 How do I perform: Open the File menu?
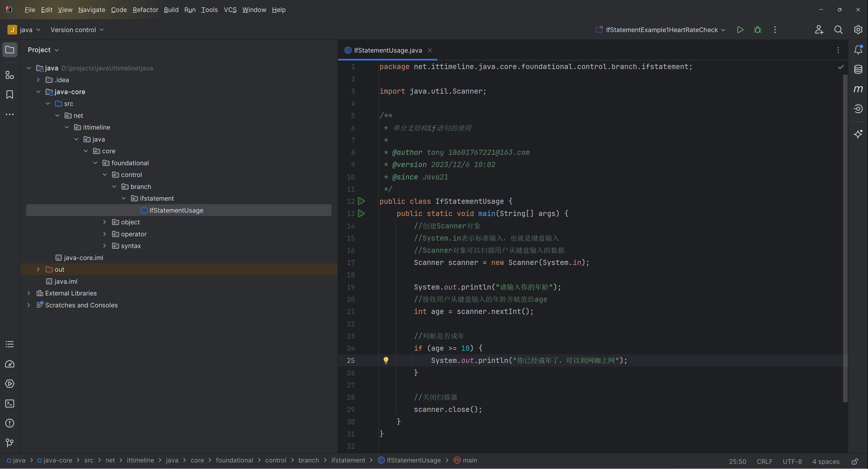pyautogui.click(x=30, y=10)
